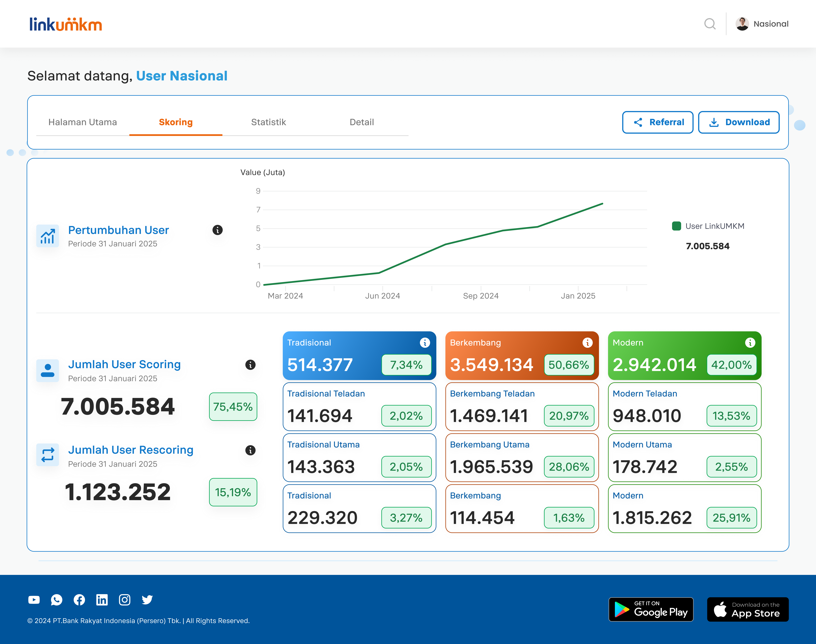
Task: Click the Pertumbuhan User heading
Action: click(118, 230)
